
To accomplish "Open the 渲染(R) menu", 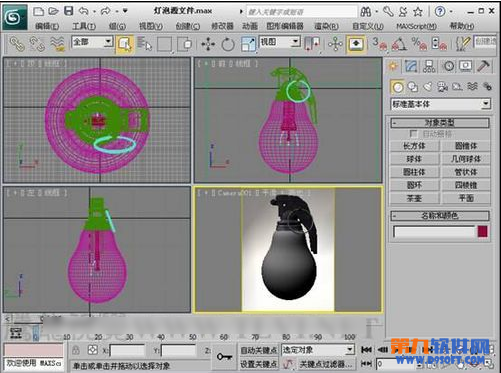I will 327,26.
